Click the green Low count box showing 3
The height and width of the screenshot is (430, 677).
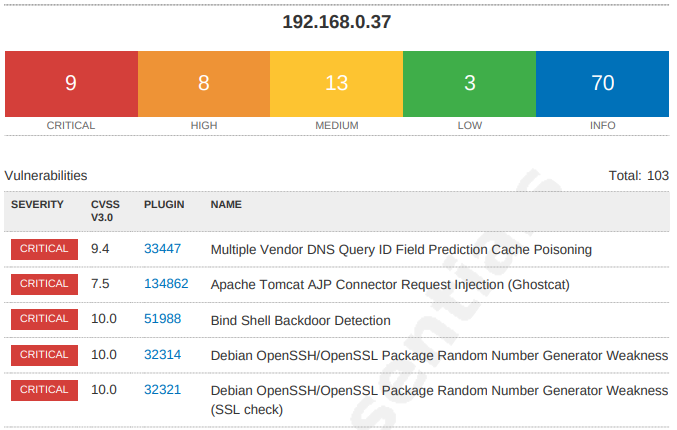point(470,84)
